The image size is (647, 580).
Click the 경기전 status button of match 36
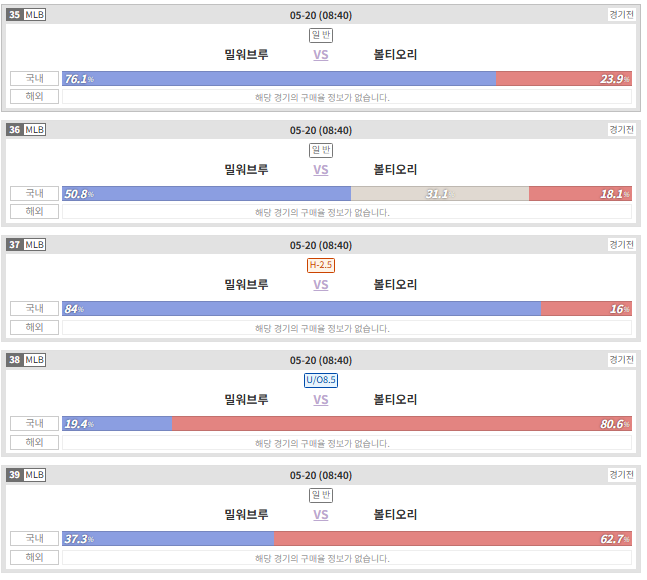pyautogui.click(x=621, y=130)
